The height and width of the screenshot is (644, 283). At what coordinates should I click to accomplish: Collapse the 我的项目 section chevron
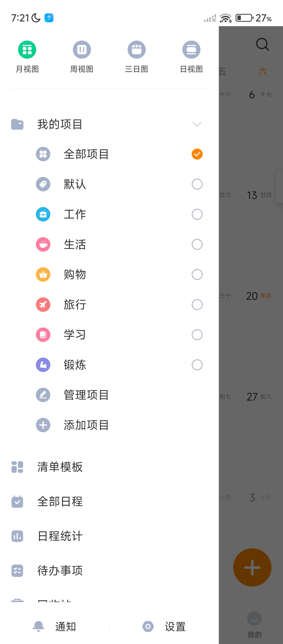point(197,124)
